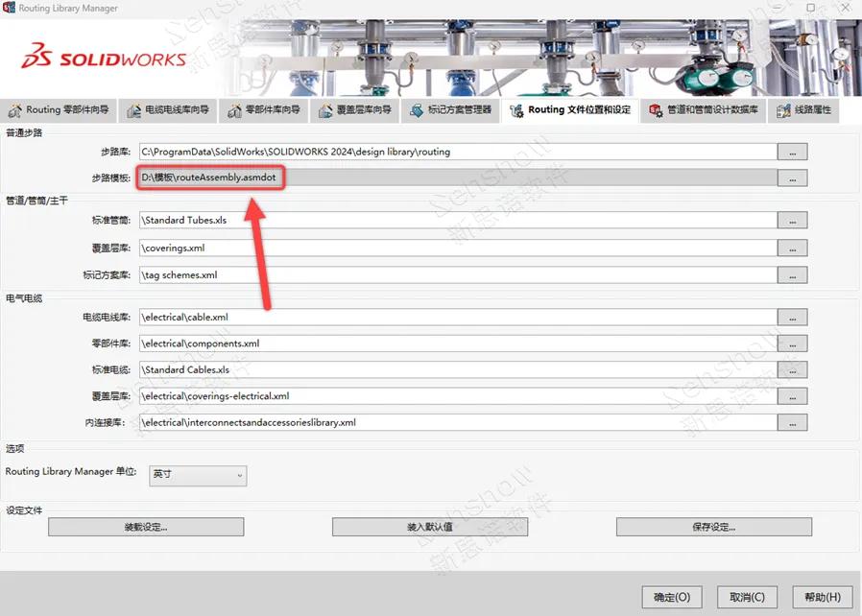Browse for the coverings.xml 覆盖层库 file

tap(792, 248)
